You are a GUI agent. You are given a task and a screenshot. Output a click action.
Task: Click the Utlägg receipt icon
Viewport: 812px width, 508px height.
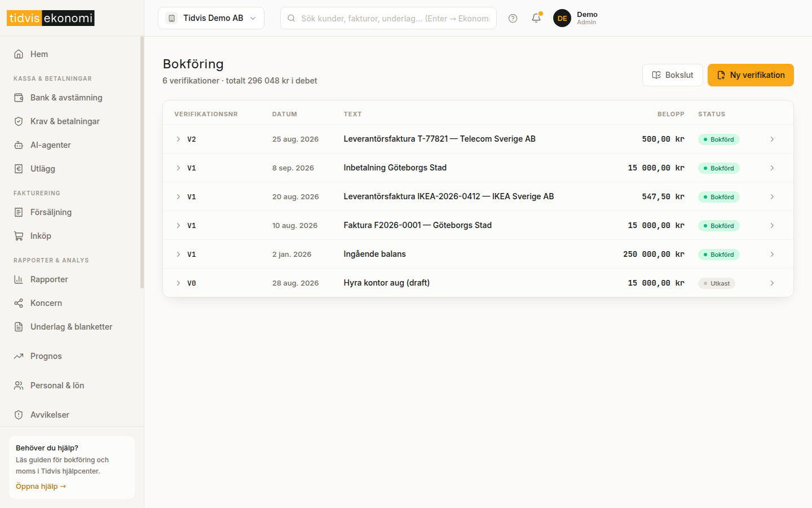coord(19,169)
